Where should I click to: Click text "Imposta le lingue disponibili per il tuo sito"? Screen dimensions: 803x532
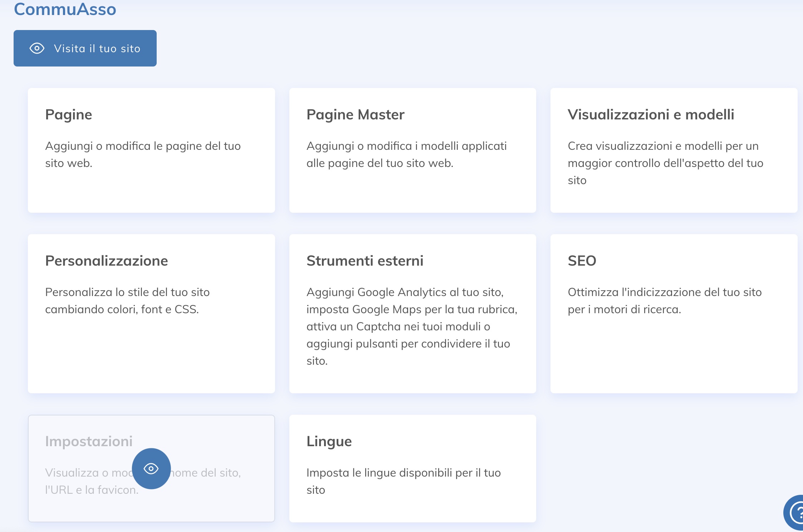pos(403,481)
